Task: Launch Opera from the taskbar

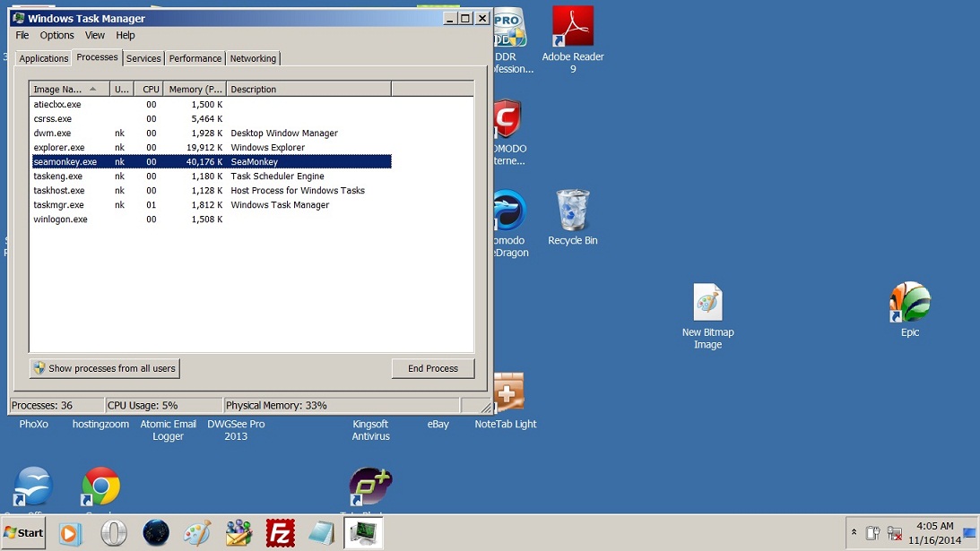Action: pyautogui.click(x=114, y=533)
